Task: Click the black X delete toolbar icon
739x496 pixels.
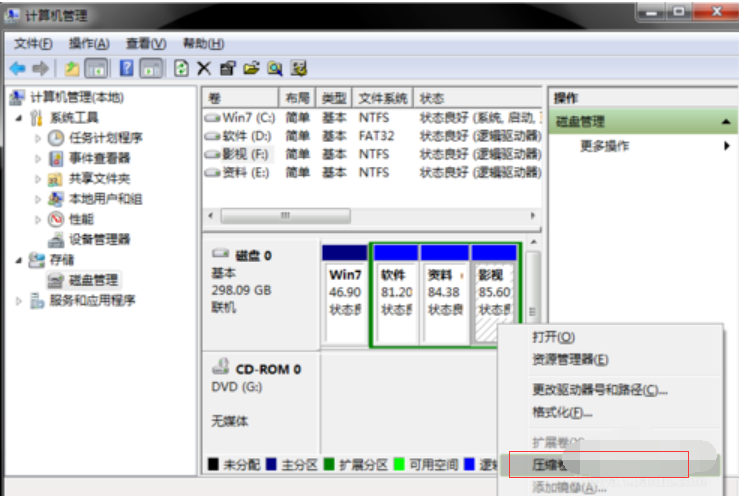Action: tap(204, 68)
